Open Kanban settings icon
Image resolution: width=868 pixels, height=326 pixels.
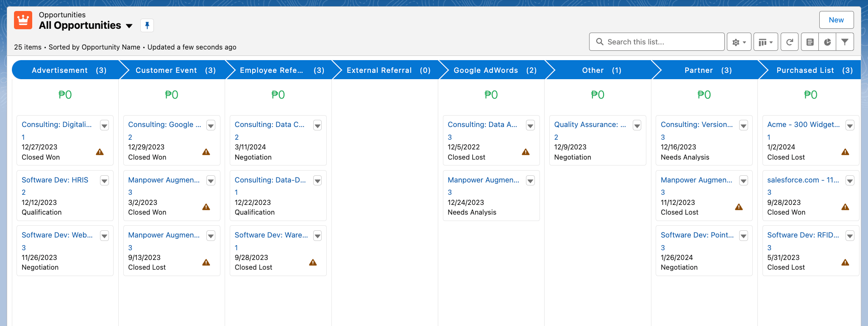pos(810,42)
